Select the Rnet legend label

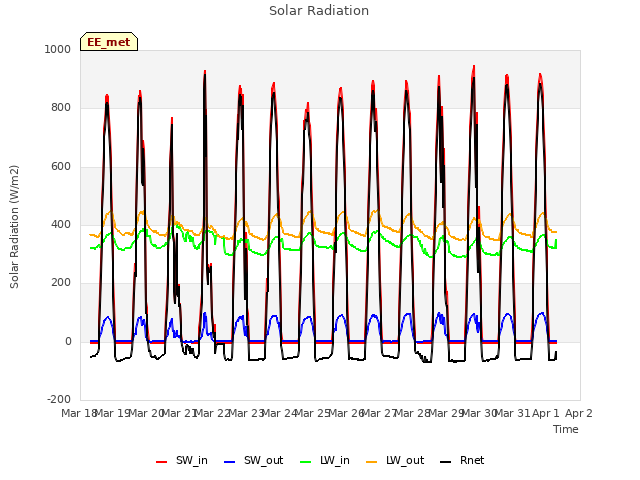(472, 460)
